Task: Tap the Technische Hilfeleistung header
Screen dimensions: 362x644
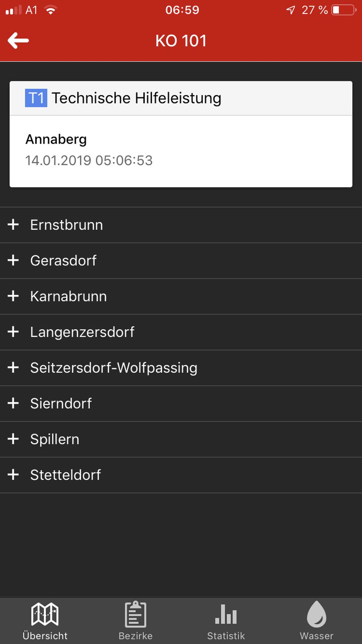Action: [137, 98]
